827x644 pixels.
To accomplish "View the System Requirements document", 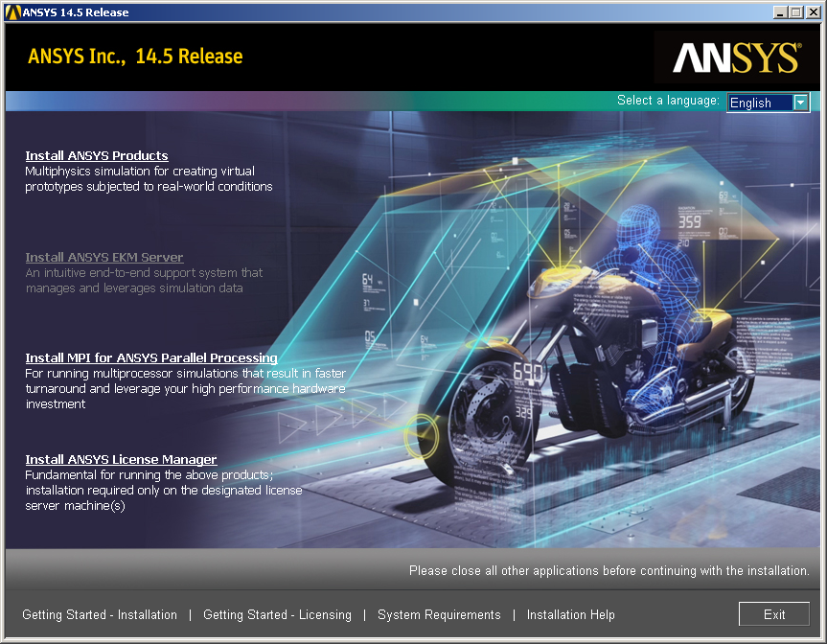I will click(x=439, y=614).
